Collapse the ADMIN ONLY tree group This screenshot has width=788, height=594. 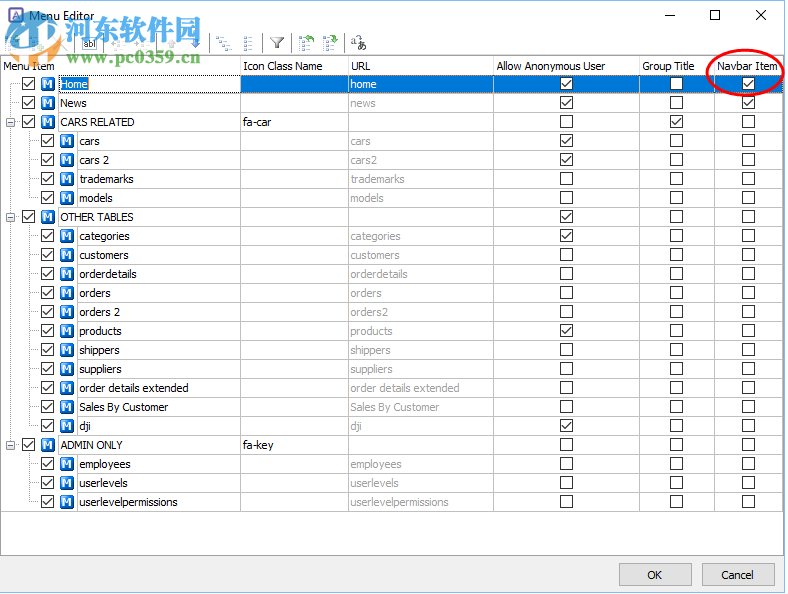coord(10,445)
